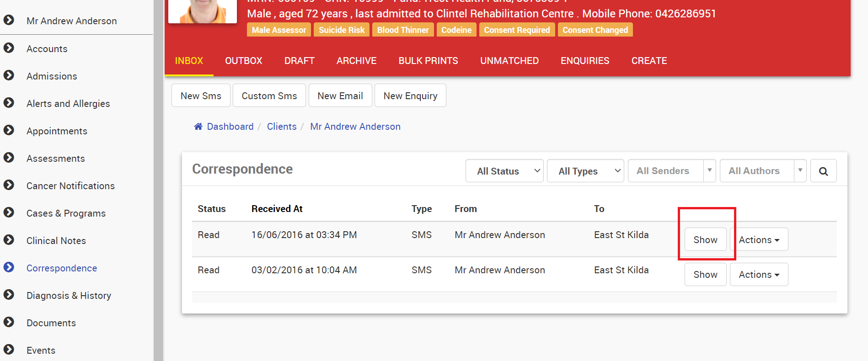Open Alerts and Allergies in sidebar
This screenshot has height=361, width=868.
pos(68,103)
